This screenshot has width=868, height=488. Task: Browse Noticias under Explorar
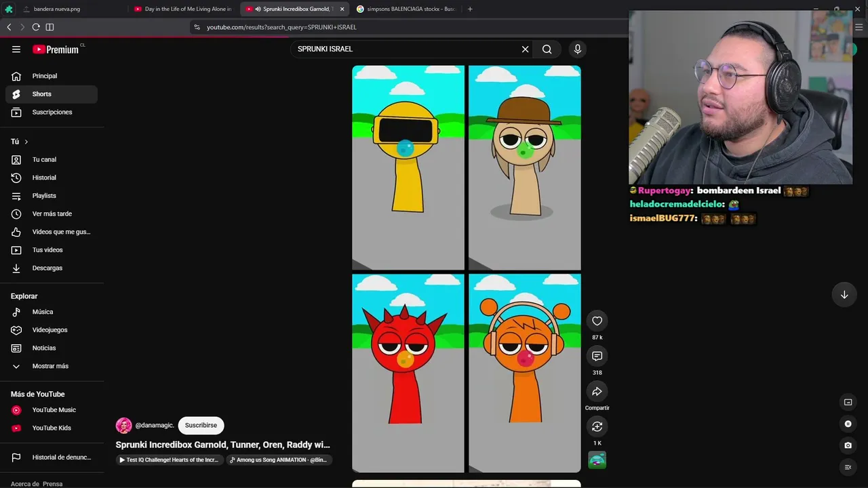[x=52, y=348]
